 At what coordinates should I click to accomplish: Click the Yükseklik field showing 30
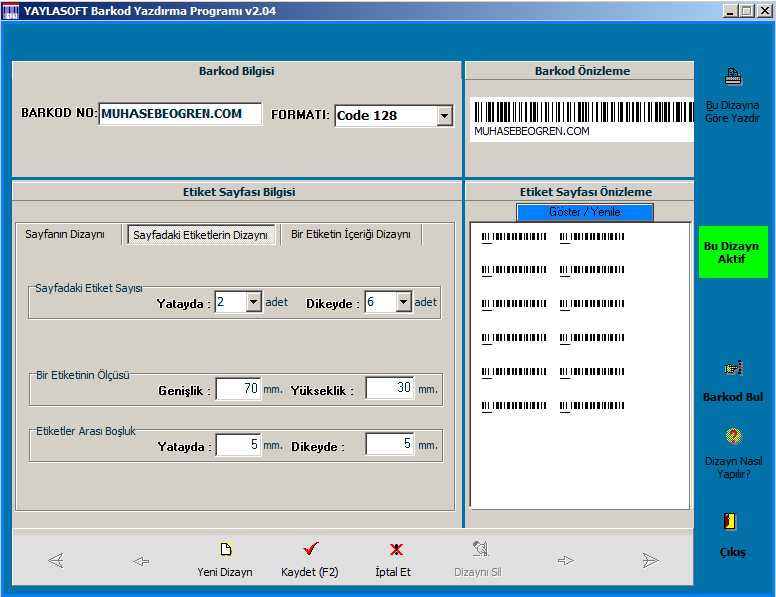(389, 388)
